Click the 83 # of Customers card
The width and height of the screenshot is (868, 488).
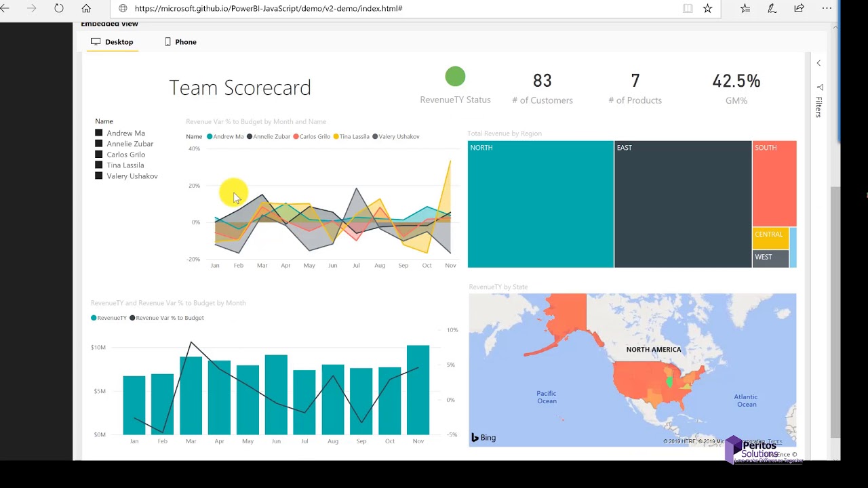pos(542,89)
